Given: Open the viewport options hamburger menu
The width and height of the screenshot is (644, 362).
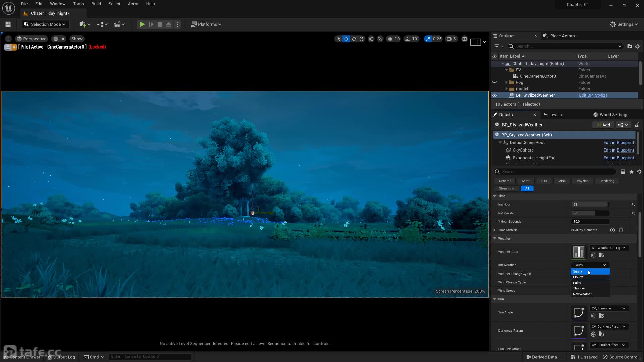Looking at the screenshot, I should 8,39.
